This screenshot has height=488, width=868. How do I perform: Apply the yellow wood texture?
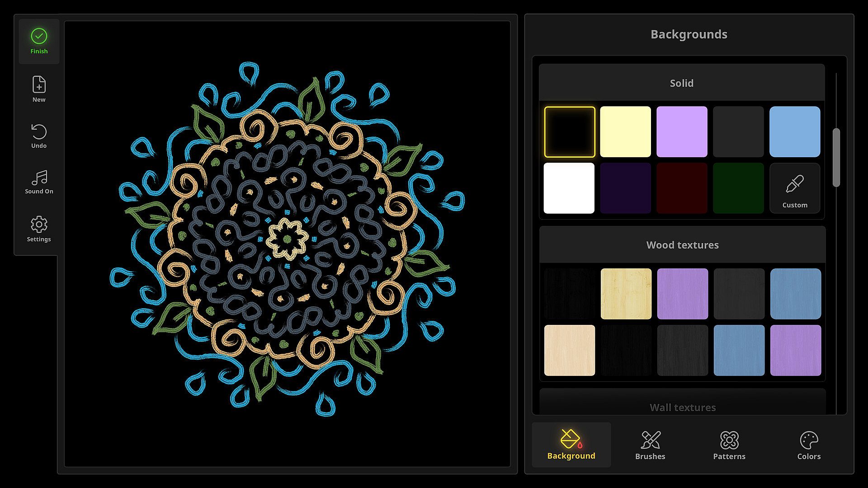pos(626,294)
